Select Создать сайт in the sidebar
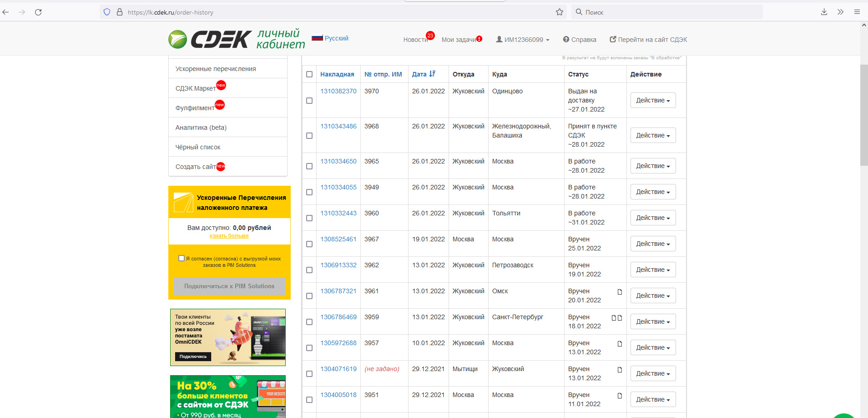 (228, 167)
